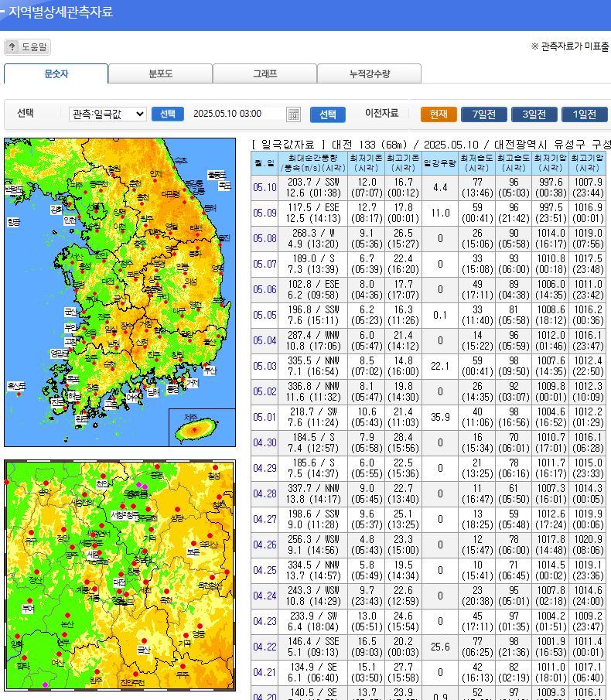The image size is (611, 700).
Task: Click the 부산 station on national map
Action: (210, 370)
